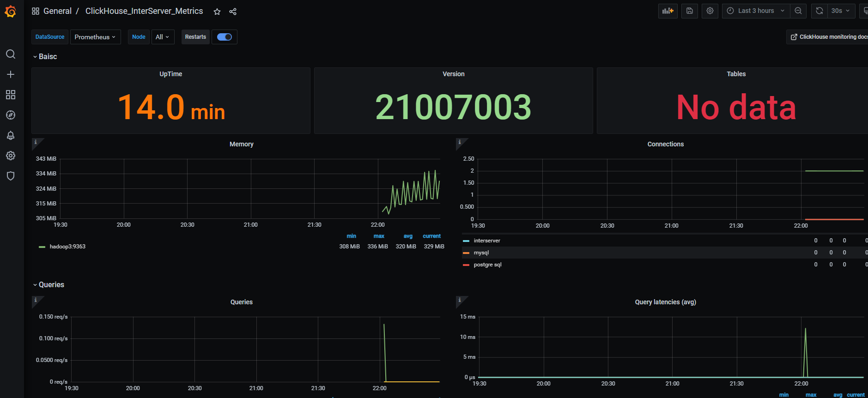The width and height of the screenshot is (868, 398).
Task: Open the search dashboards magnifier icon
Action: click(x=11, y=54)
